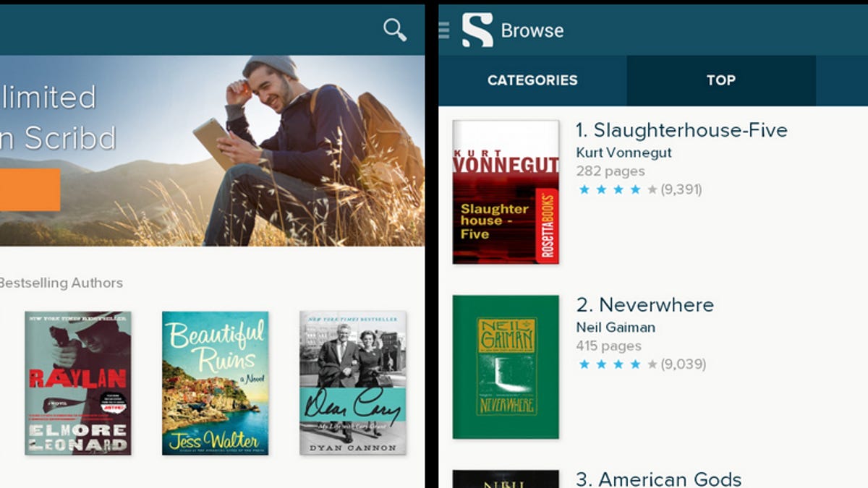Tap the author name Kurt Vonnegut

click(x=624, y=153)
